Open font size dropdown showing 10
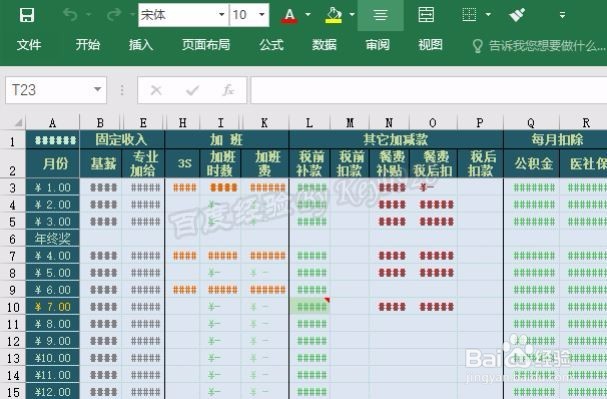The width and height of the screenshot is (607, 399). pyautogui.click(x=262, y=15)
